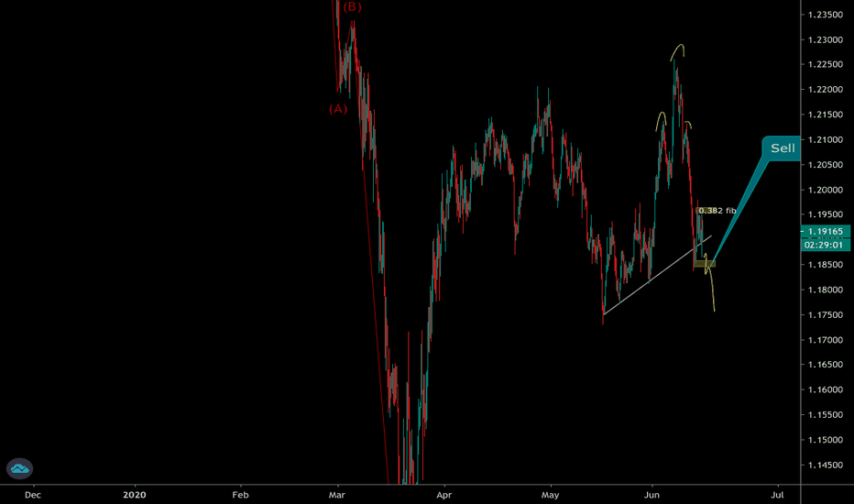Screen dimensions: 854x504
Task: Click the 1.22500 price axis label
Action: tap(826, 64)
